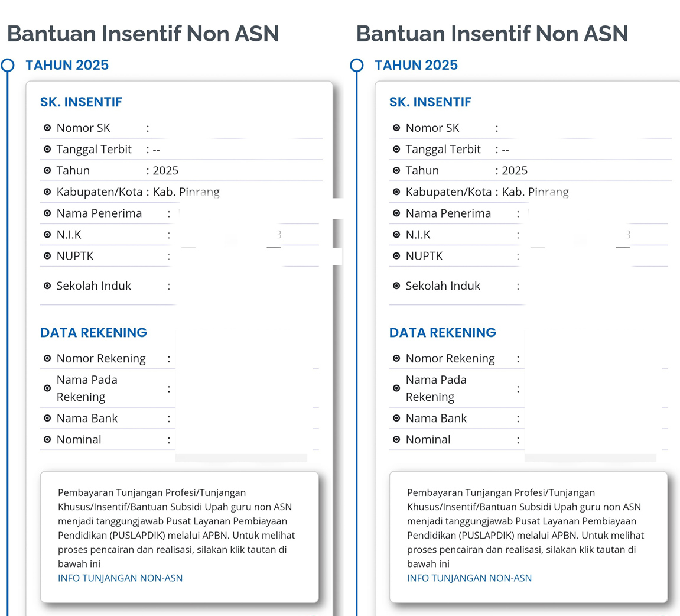Screen dimensions: 680x616
Task: Click the bullet marker beside Sekolah Induk
Action: [48, 286]
